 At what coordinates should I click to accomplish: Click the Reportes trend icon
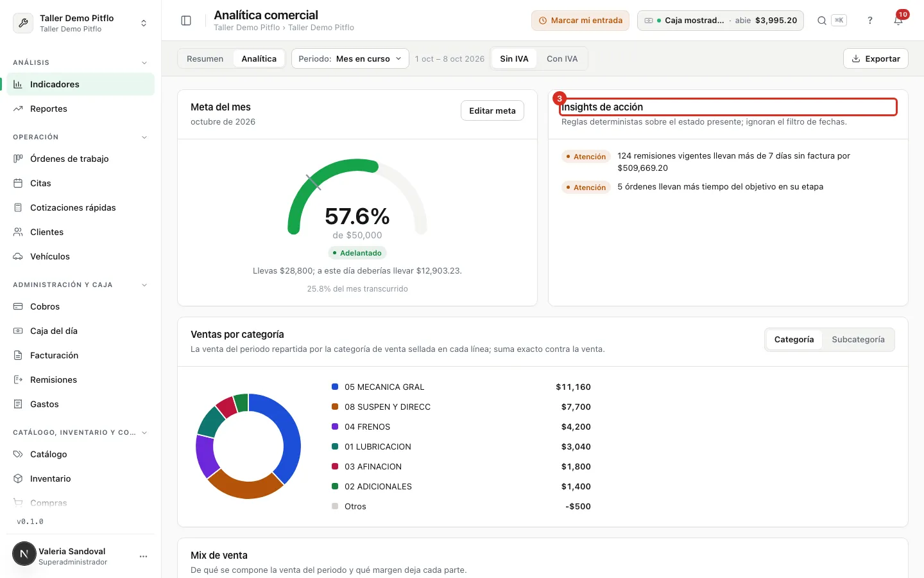[18, 109]
